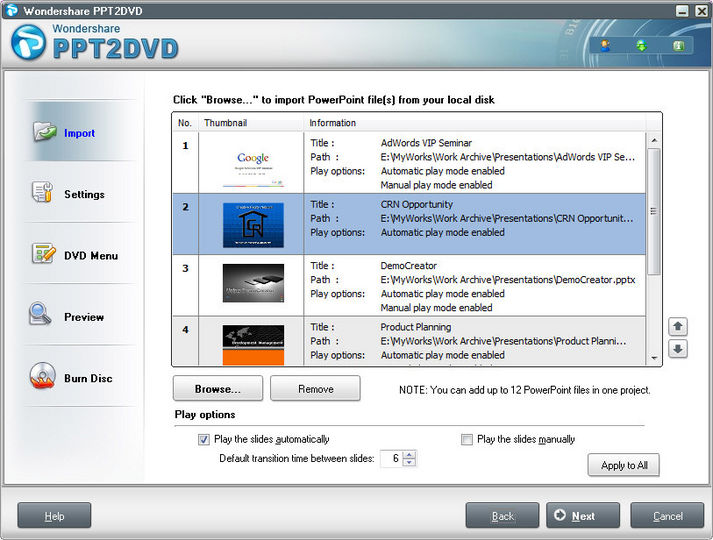
Task: Click the Remove button
Action: (316, 389)
